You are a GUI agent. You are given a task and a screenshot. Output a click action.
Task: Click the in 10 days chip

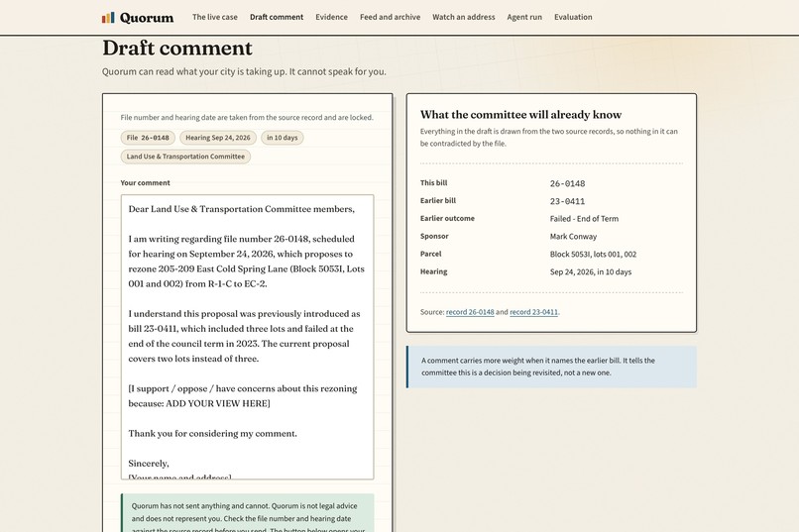click(x=283, y=138)
